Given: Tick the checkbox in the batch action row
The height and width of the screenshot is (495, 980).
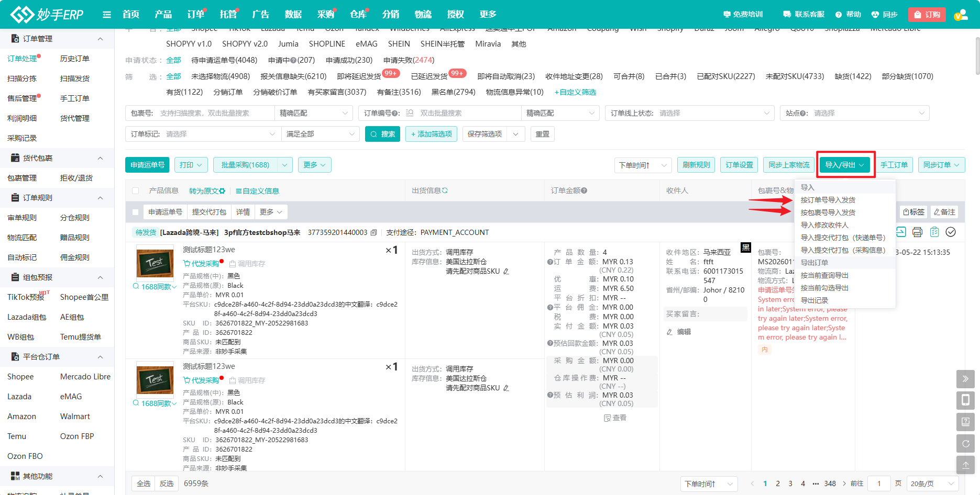Looking at the screenshot, I should pos(136,212).
